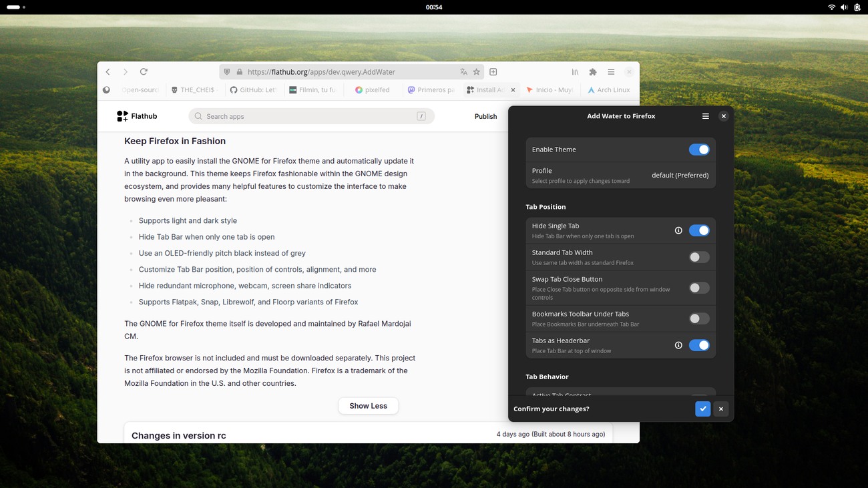Screen dimensions: 868x488
Task: Click the 'Tab Behavior' section header
Action: [547, 377]
